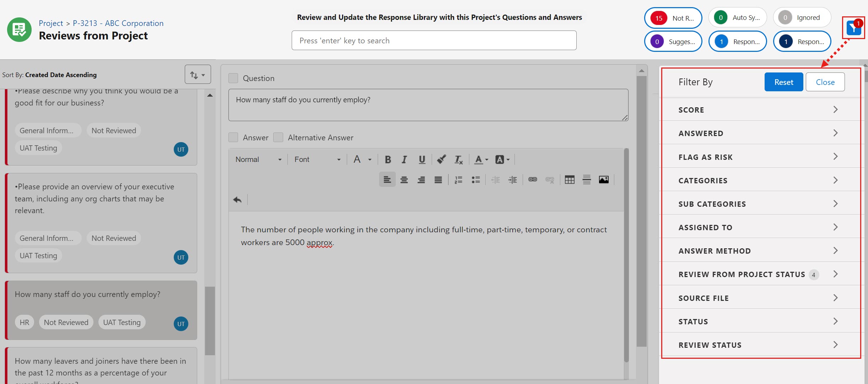Insert a link
868x384 pixels.
[533, 179]
